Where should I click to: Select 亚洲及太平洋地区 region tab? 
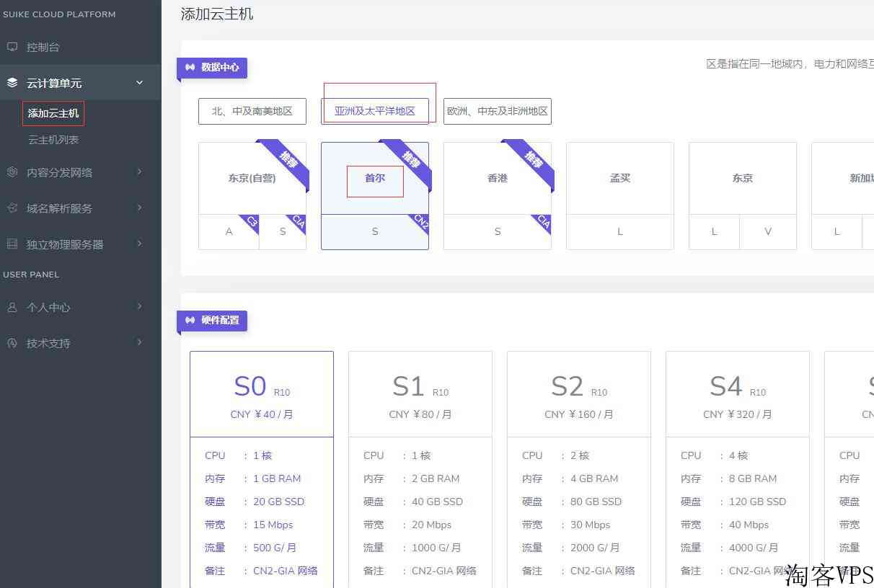point(375,111)
